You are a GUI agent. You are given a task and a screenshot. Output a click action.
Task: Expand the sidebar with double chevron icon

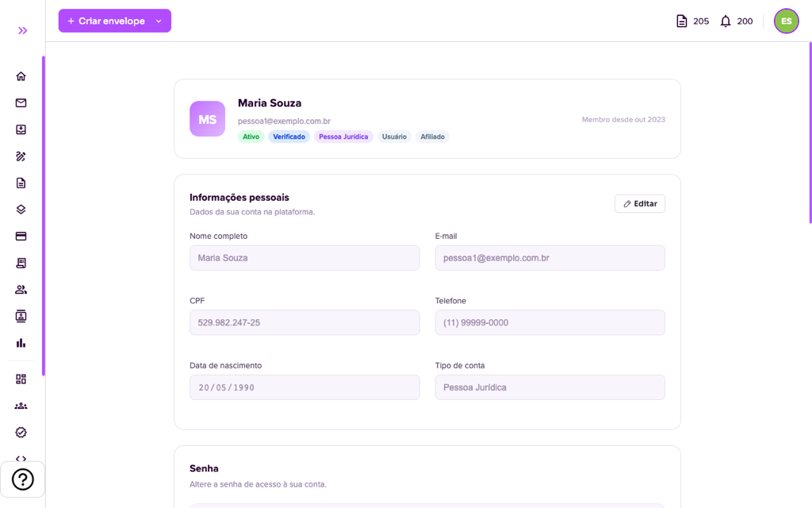coord(22,31)
